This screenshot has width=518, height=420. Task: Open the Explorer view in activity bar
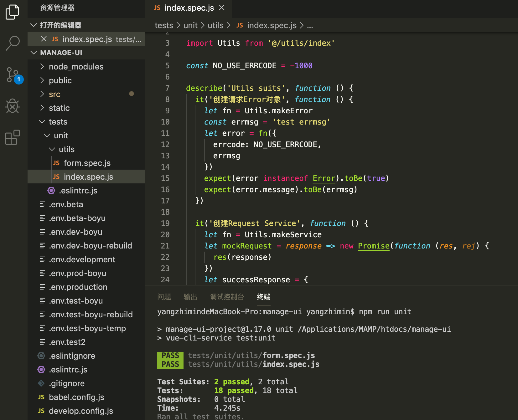(x=13, y=12)
